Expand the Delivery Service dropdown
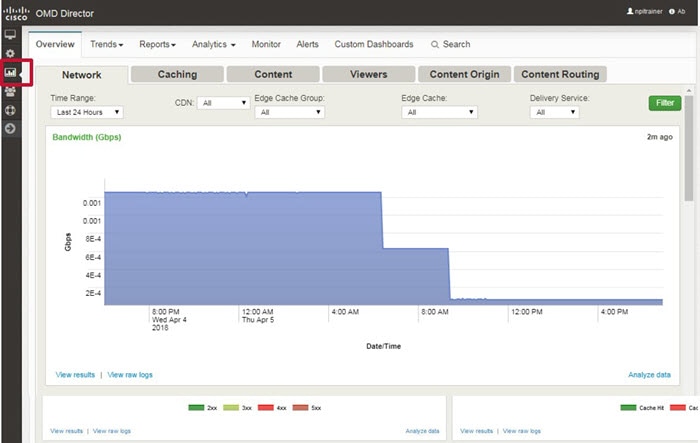The width and height of the screenshot is (700, 443). 554,112
